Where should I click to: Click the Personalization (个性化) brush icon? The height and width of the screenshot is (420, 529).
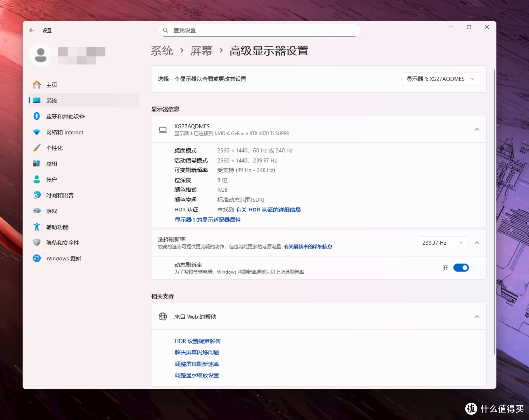pos(37,148)
